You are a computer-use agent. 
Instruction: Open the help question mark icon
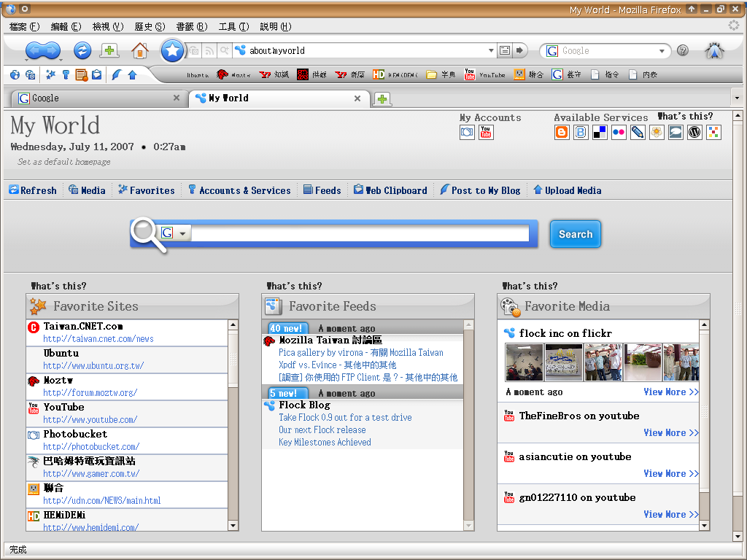pos(683,50)
